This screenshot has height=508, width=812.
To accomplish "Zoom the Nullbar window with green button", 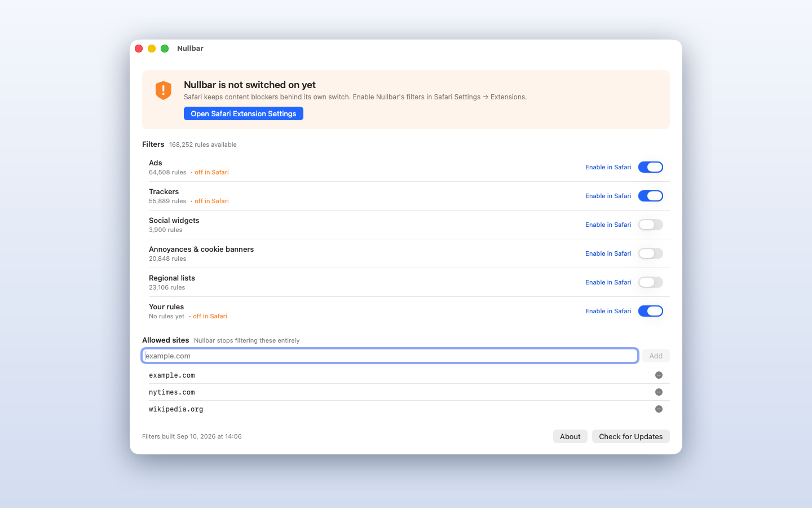I will click(165, 49).
